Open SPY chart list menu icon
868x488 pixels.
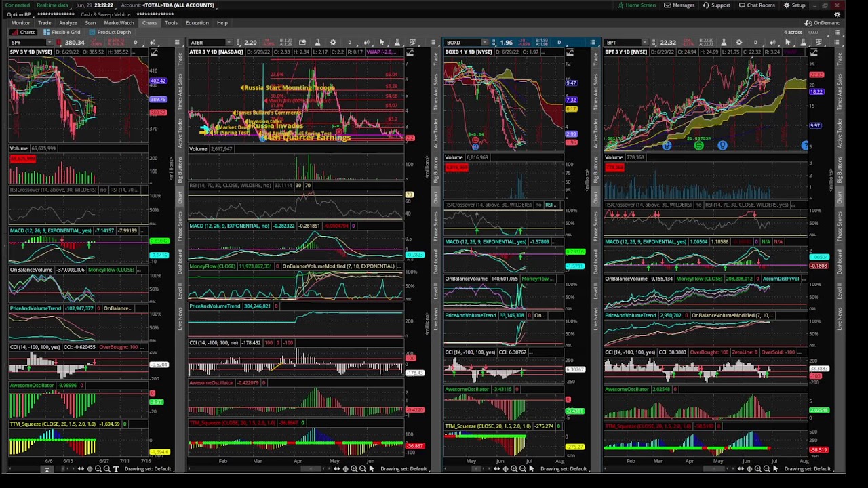(x=177, y=43)
